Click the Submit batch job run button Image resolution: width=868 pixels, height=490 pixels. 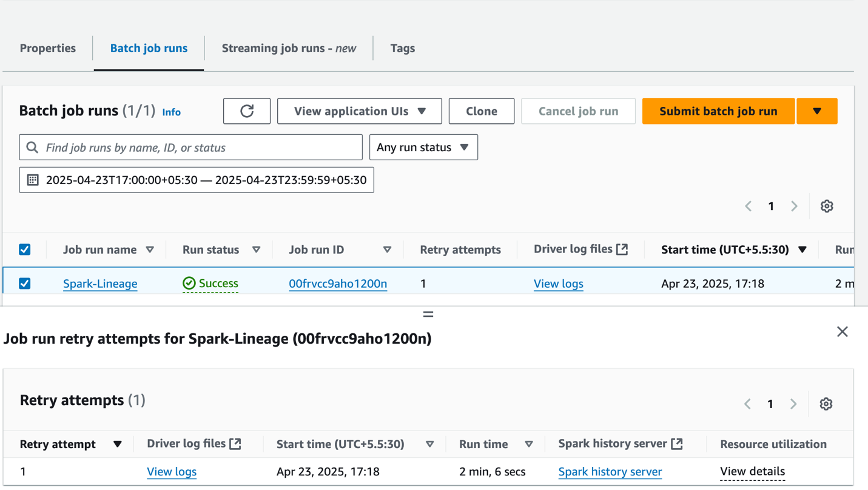tap(718, 111)
